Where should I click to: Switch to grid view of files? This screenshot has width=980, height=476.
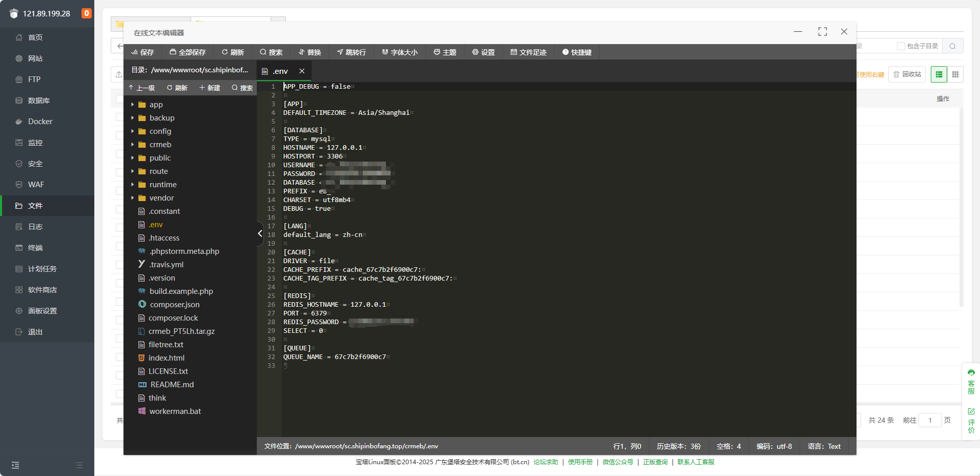955,74
